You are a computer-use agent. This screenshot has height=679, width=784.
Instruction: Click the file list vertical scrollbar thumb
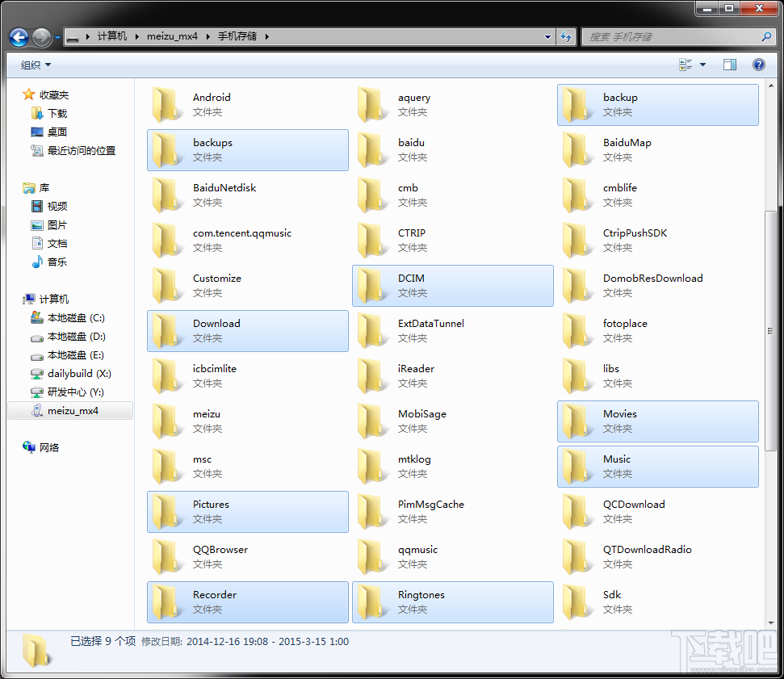pos(770,330)
